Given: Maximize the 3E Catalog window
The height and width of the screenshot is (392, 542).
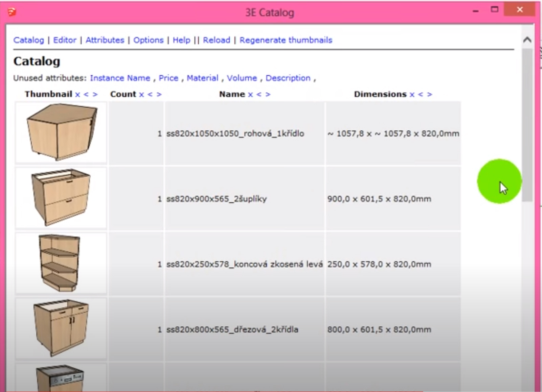Looking at the screenshot, I should [495, 10].
